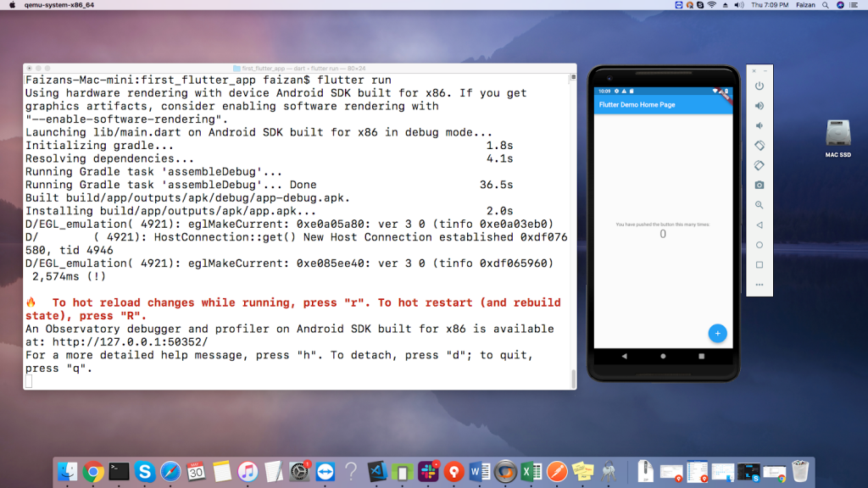This screenshot has width=868, height=488.
Task: Activate the emulator zoom tool
Action: 759,204
